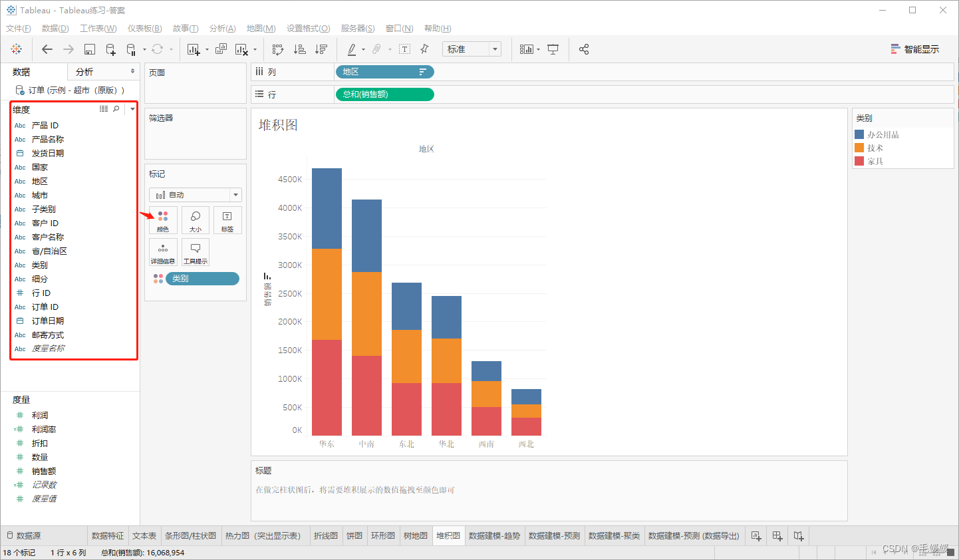Open the Label marks card

tap(227, 220)
